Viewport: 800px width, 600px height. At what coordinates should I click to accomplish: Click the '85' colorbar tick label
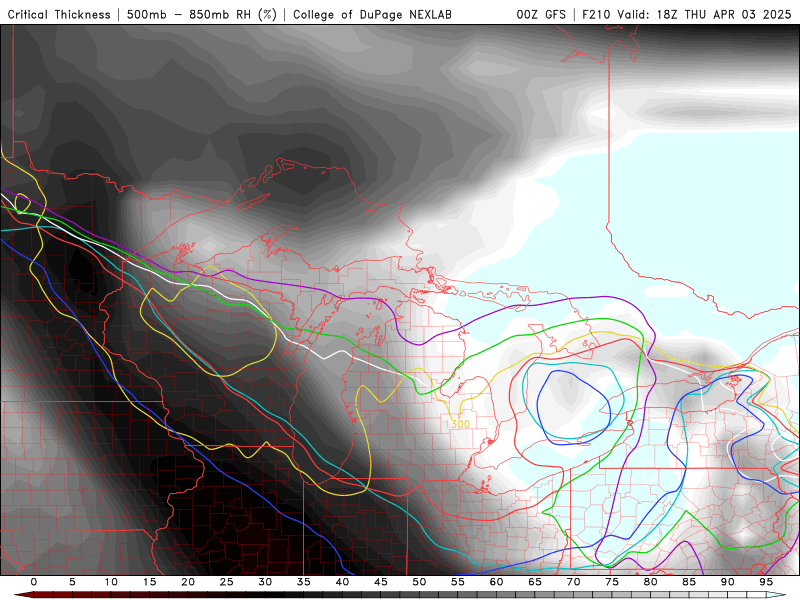(689, 582)
